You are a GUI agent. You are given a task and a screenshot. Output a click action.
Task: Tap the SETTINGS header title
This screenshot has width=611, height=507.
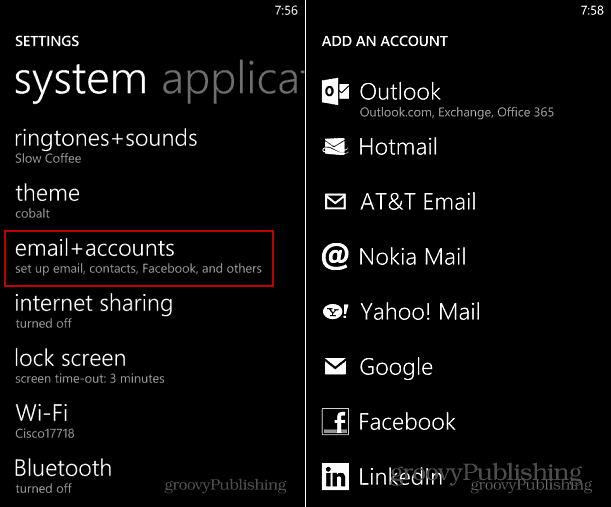click(47, 41)
